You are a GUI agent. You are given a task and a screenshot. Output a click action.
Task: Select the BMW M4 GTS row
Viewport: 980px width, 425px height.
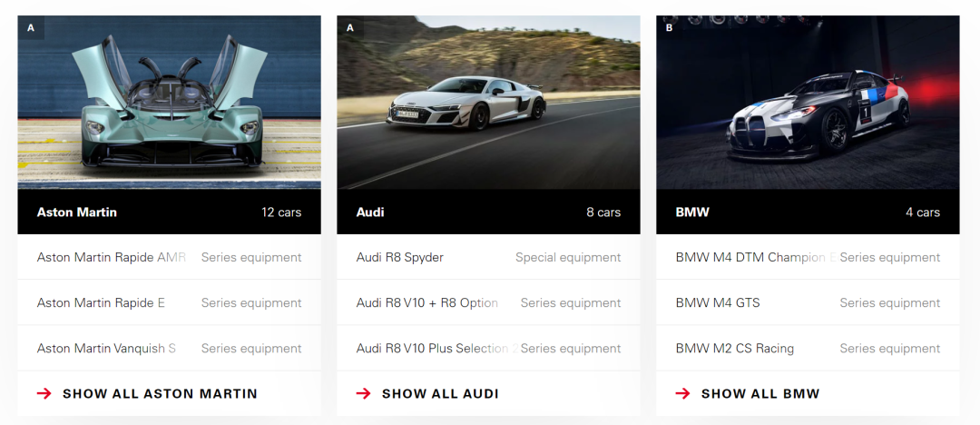coord(808,303)
